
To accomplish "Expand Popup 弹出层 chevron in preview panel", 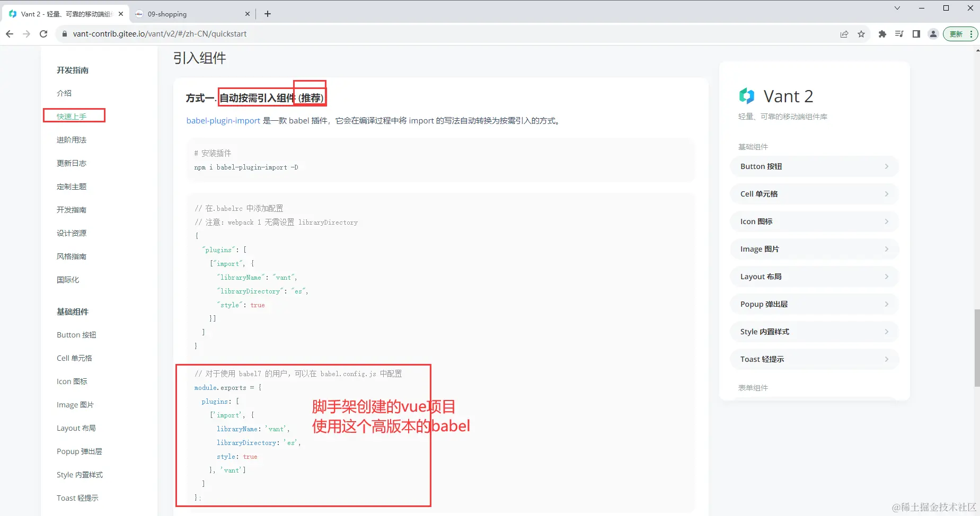I will click(x=887, y=304).
